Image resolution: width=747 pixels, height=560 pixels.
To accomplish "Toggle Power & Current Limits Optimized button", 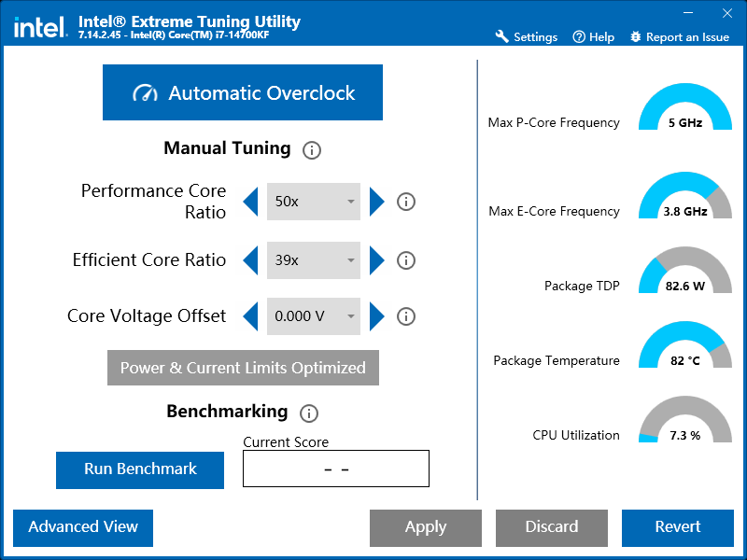I will coord(243,368).
